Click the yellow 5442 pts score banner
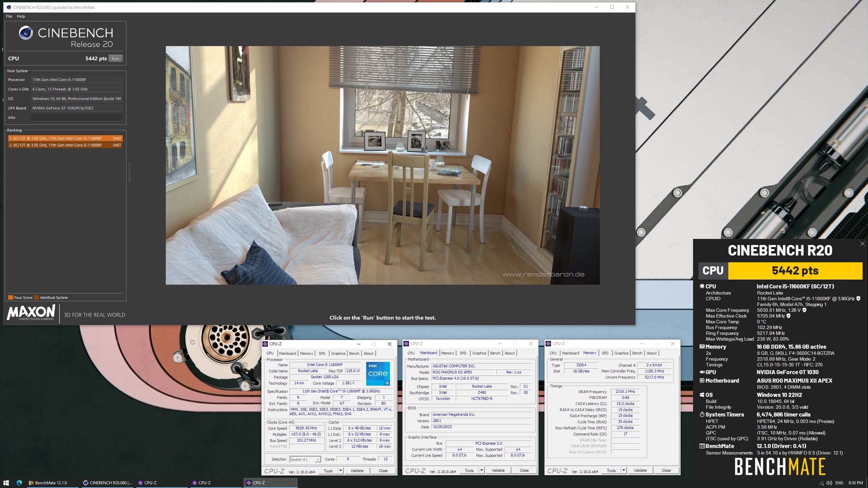The image size is (868, 488). pyautogui.click(x=795, y=271)
